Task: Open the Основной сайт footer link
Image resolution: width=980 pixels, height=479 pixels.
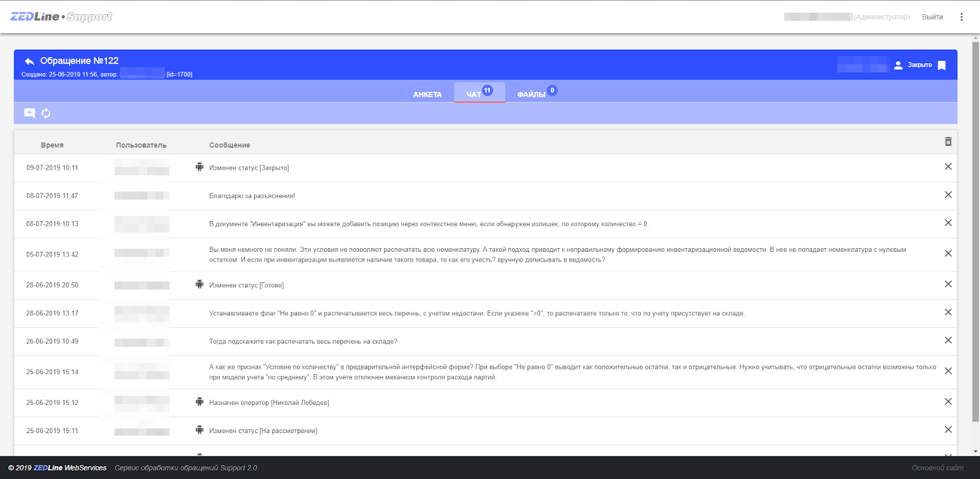Action: tap(937, 468)
